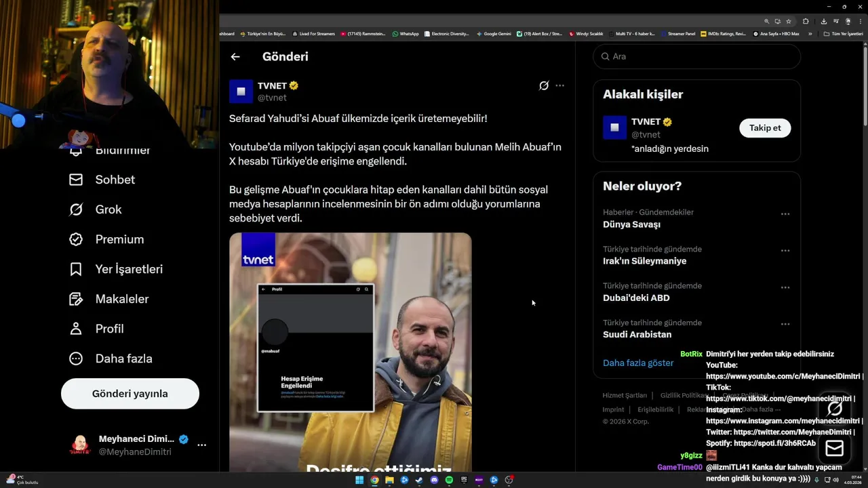The image size is (868, 488).
Task: Click the Gönderi yayınla button
Action: 130,394
